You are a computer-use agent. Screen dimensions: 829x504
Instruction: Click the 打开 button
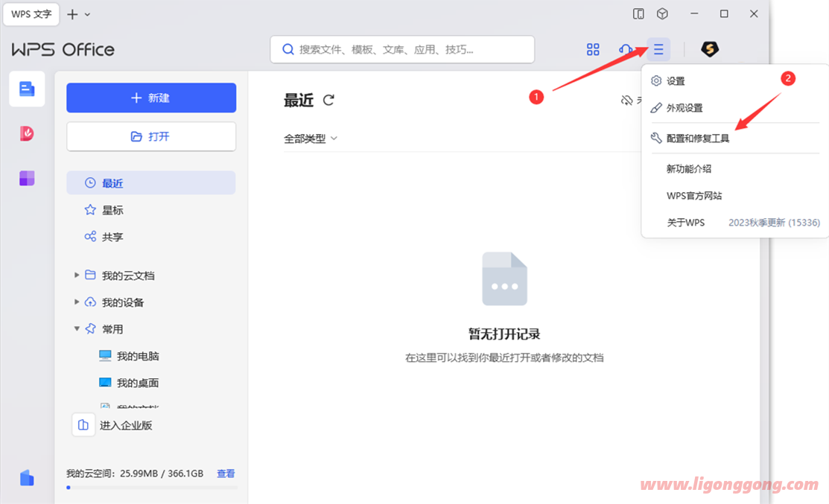tap(151, 136)
